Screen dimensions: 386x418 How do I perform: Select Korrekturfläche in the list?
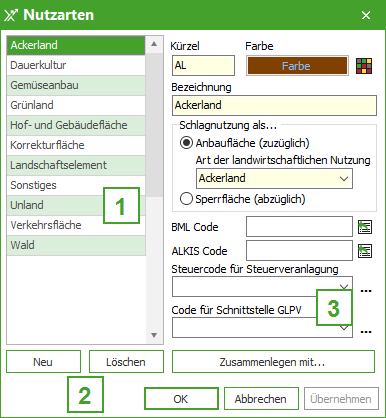coord(76,145)
